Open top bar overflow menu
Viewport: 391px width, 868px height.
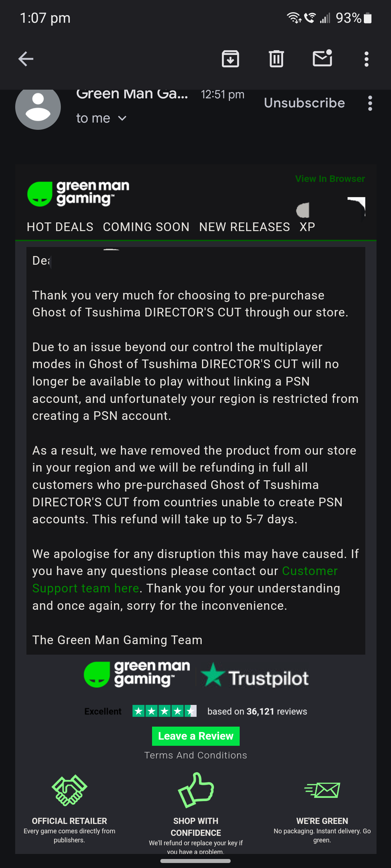coord(366,59)
